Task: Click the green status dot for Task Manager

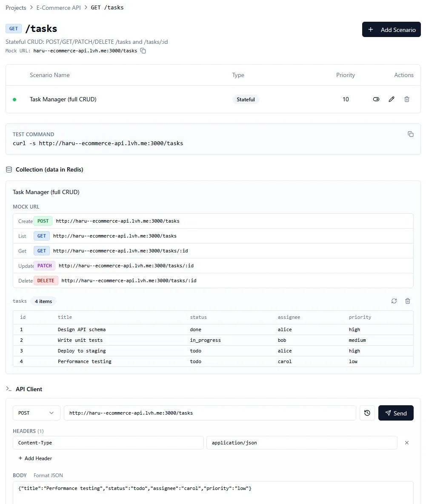Action: [x=14, y=100]
